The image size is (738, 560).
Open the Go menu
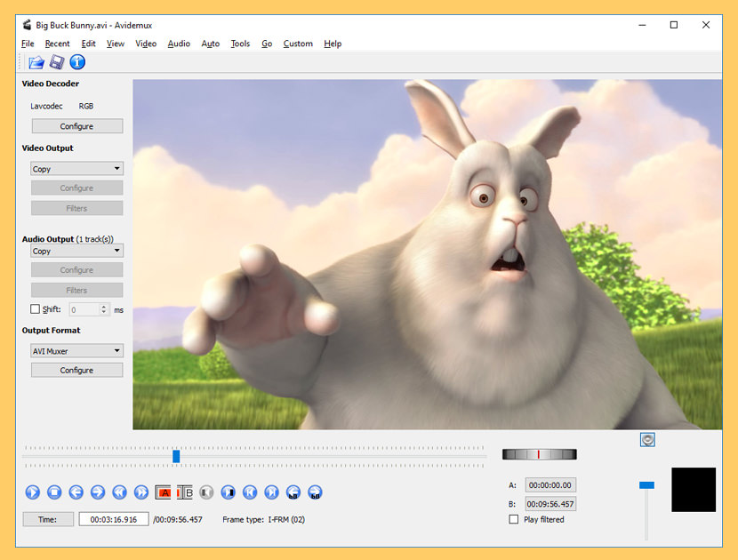pos(267,44)
